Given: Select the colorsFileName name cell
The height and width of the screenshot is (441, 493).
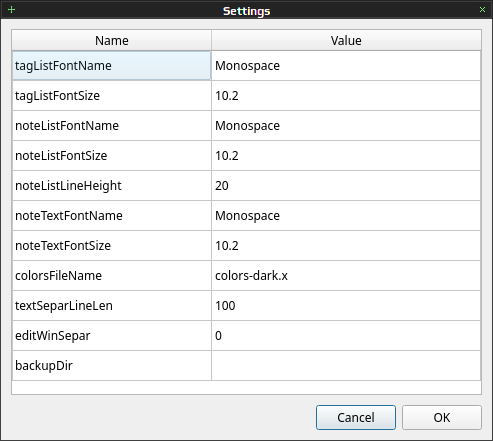Looking at the screenshot, I should click(x=112, y=276).
